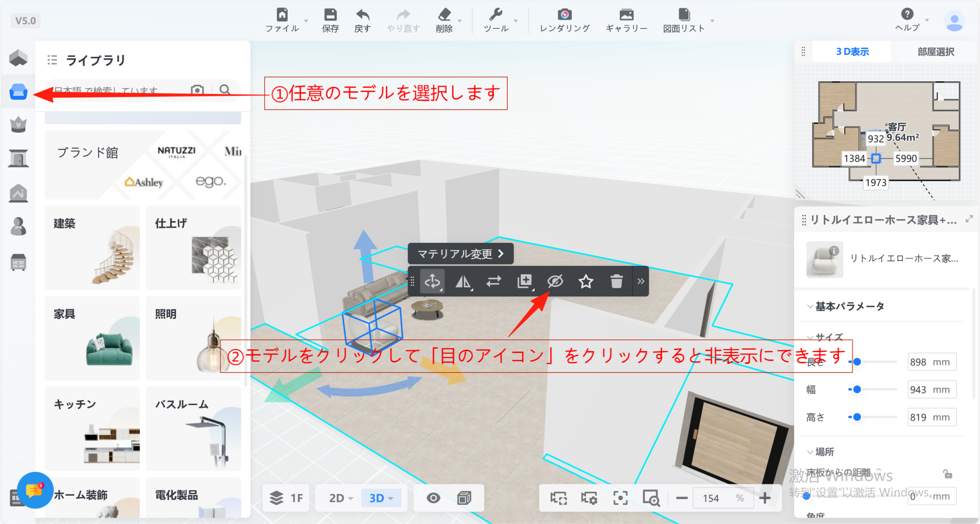
Task: Select the sofa model library sidebar icon
Action: pyautogui.click(x=18, y=92)
